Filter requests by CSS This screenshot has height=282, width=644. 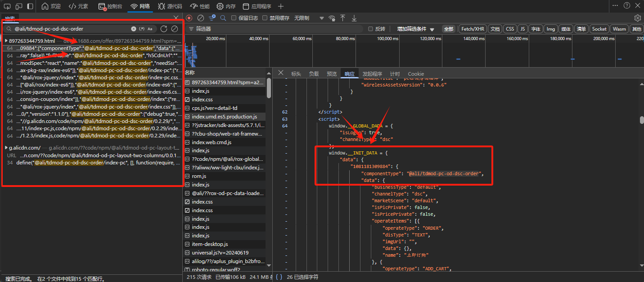coord(510,29)
